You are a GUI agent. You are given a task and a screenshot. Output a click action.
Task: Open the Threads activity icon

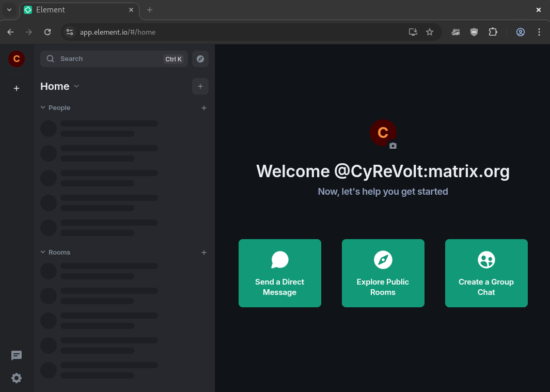[x=17, y=355]
